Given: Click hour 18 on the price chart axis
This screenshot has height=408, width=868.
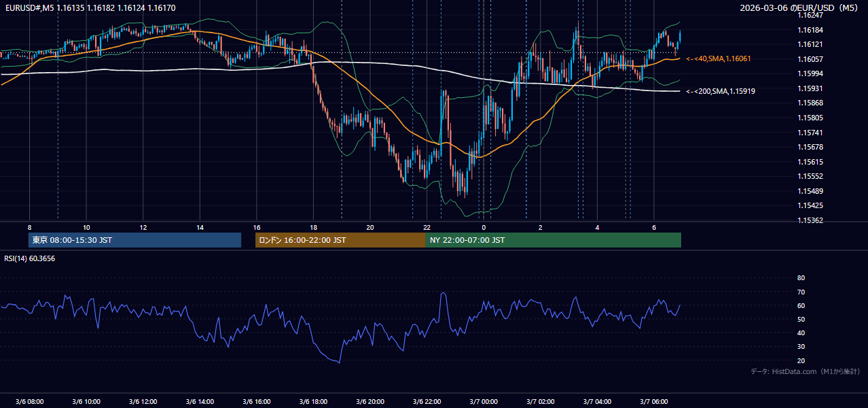Looking at the screenshot, I should point(313,227).
